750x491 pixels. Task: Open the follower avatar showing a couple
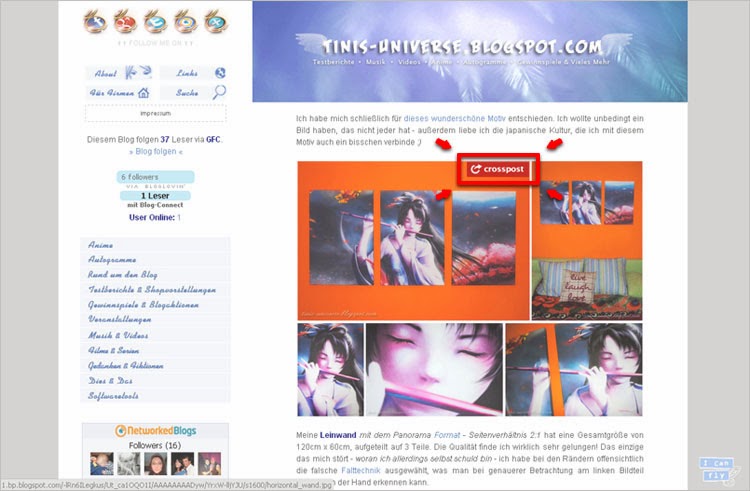coord(183,464)
